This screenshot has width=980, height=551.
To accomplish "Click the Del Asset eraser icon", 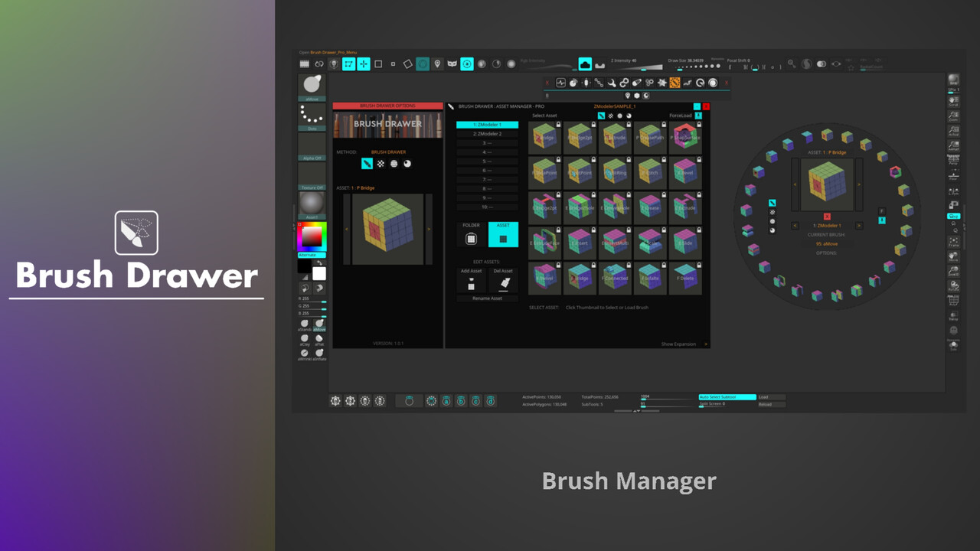I will click(x=504, y=281).
